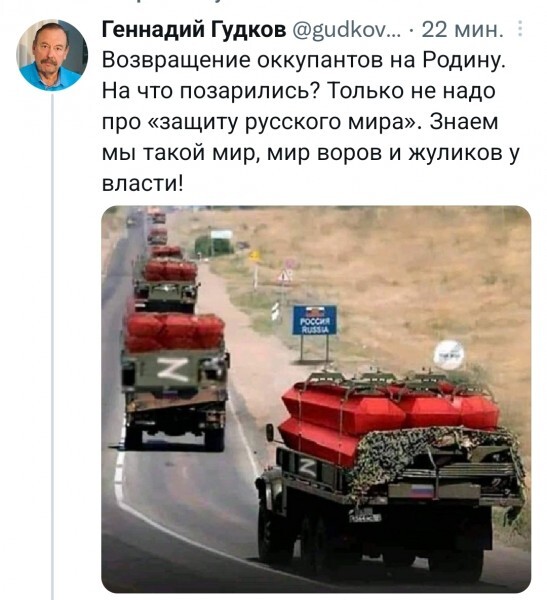Click the Z marking on the nearest truck cab
547x600 pixels.
[307, 468]
